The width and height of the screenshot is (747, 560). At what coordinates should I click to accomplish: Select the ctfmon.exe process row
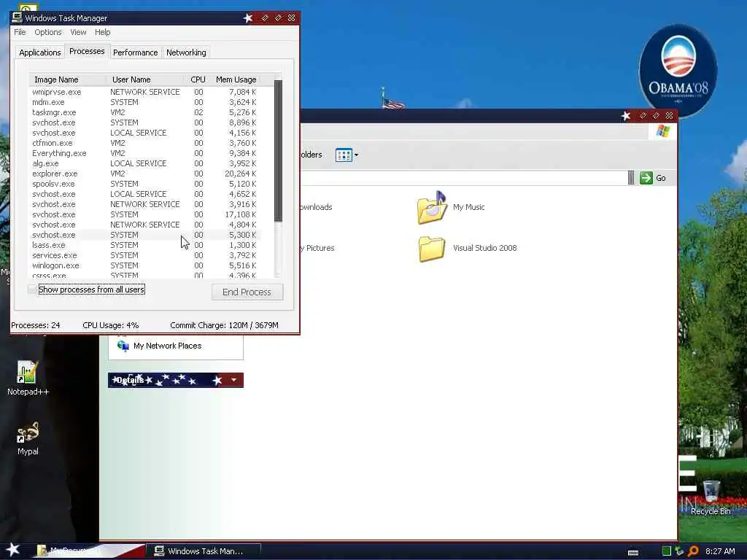tap(144, 143)
